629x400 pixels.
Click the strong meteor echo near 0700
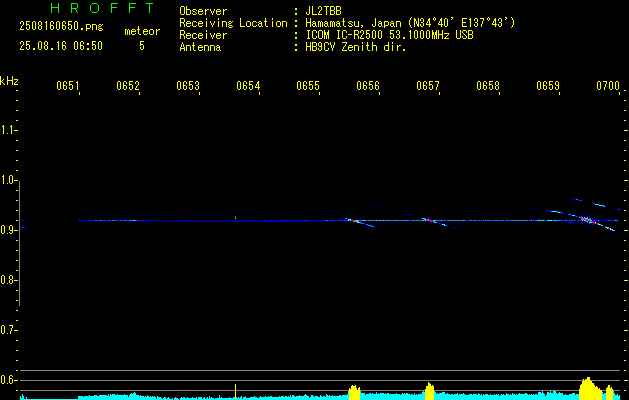(x=587, y=220)
